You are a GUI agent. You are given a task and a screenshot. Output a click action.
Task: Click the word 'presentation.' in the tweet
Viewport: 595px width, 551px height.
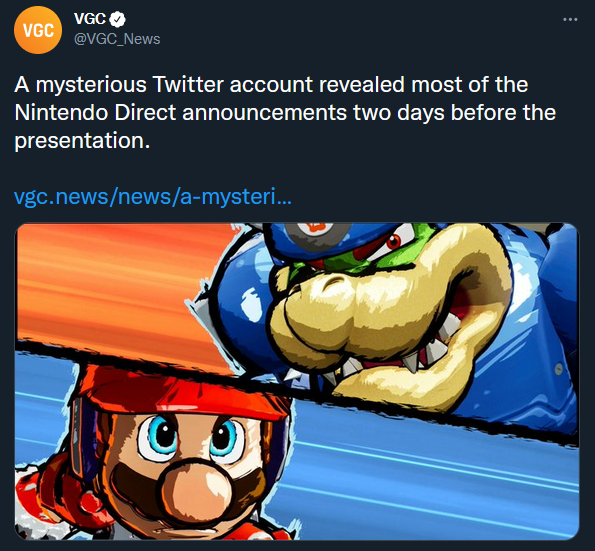click(82, 141)
